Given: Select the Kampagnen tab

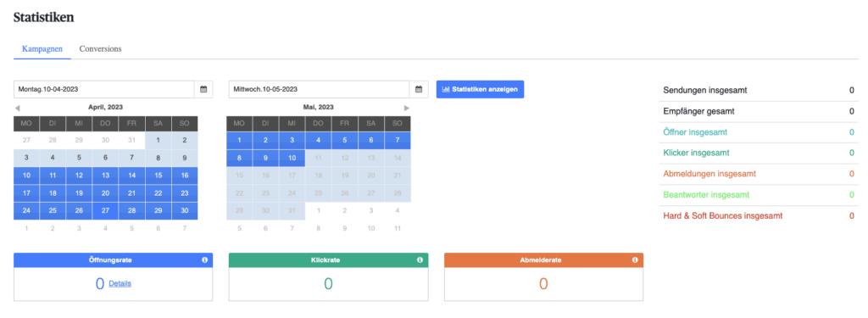Looking at the screenshot, I should pos(42,48).
